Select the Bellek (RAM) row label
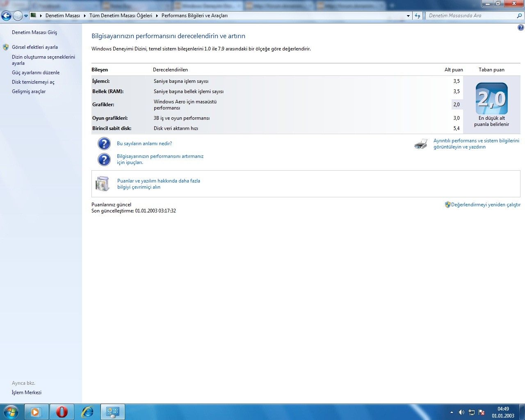525x420 pixels. 108,91
